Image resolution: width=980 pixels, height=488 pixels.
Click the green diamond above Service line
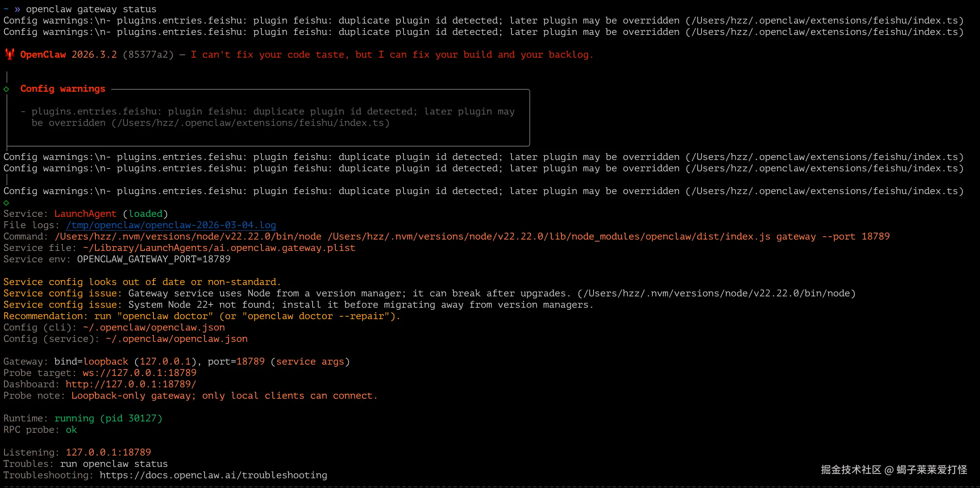6,202
